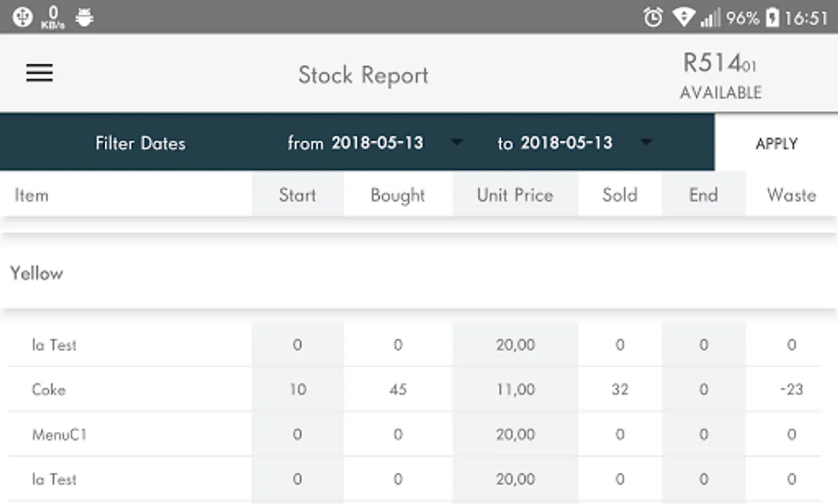
Task: Expand the from date dropdown arrow
Action: [x=457, y=142]
